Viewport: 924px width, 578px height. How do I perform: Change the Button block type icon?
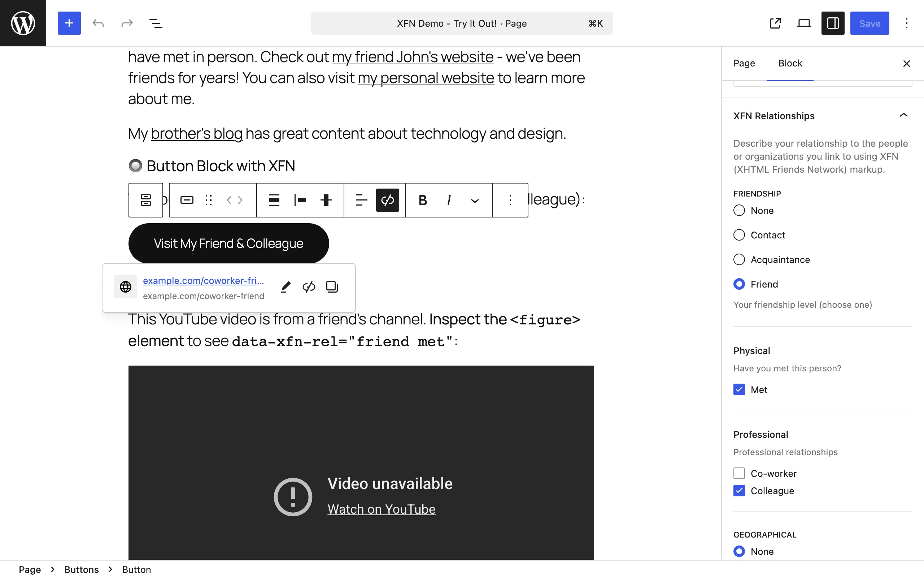coord(187,200)
